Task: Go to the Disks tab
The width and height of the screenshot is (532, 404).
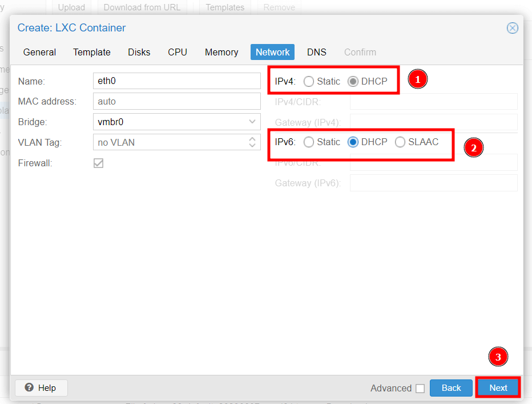Action: coord(139,52)
